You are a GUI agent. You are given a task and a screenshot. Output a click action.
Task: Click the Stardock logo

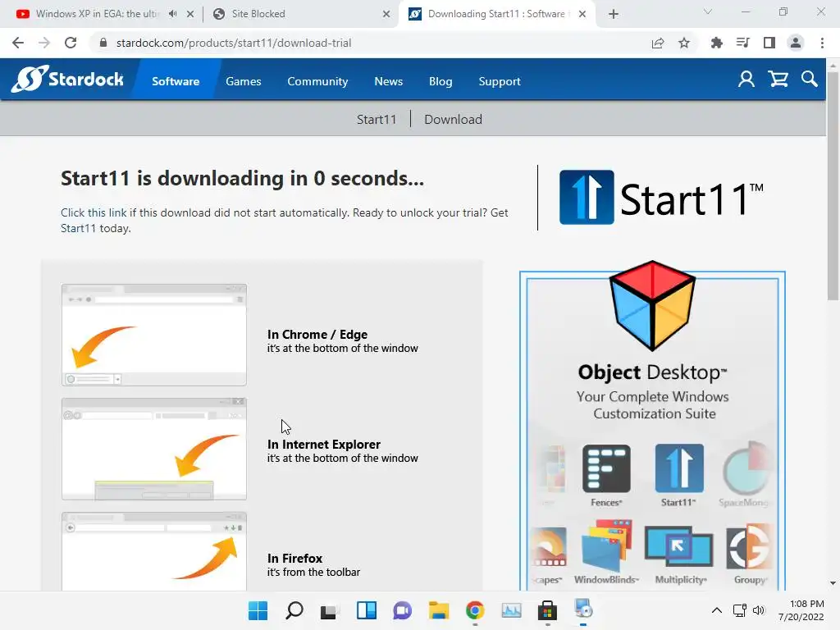[67, 80]
